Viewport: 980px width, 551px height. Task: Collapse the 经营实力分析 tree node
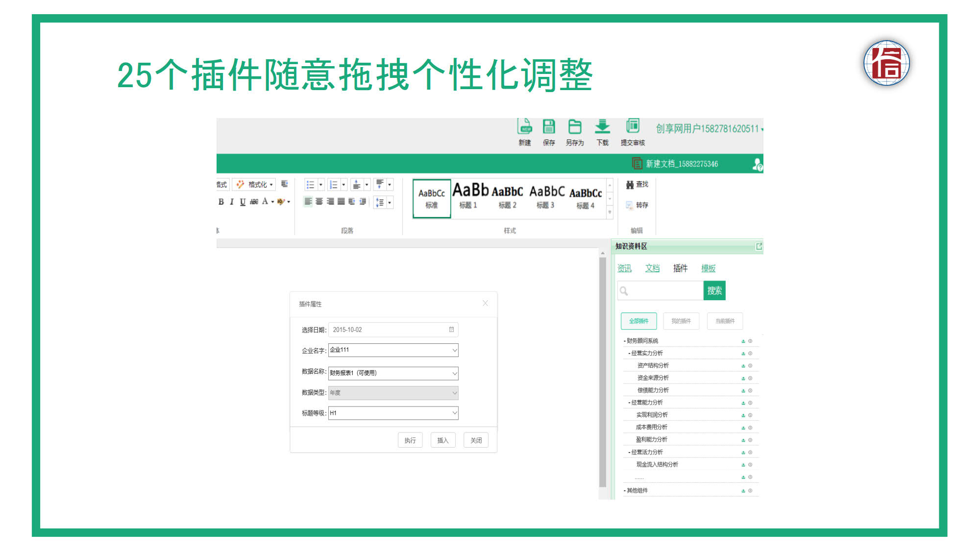coord(629,354)
